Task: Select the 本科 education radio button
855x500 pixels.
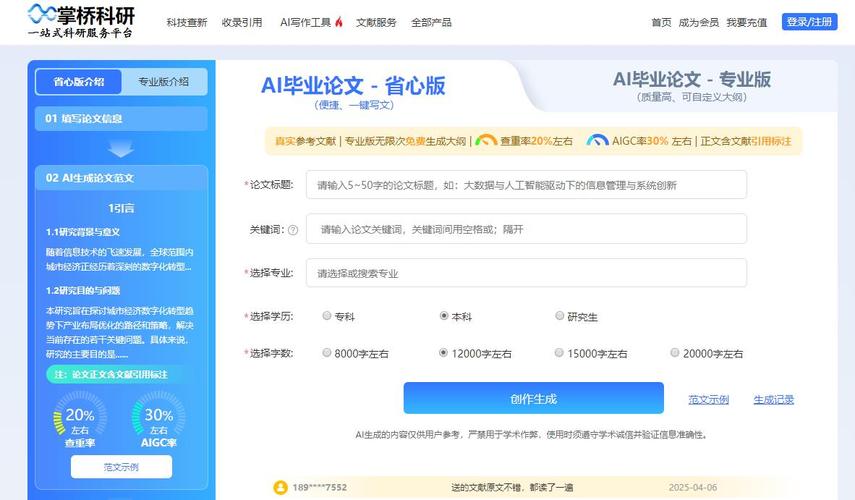Action: coord(444,316)
